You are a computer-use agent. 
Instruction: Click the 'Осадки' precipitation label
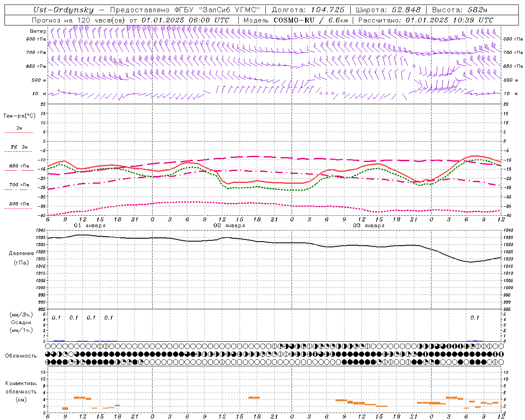(21, 322)
